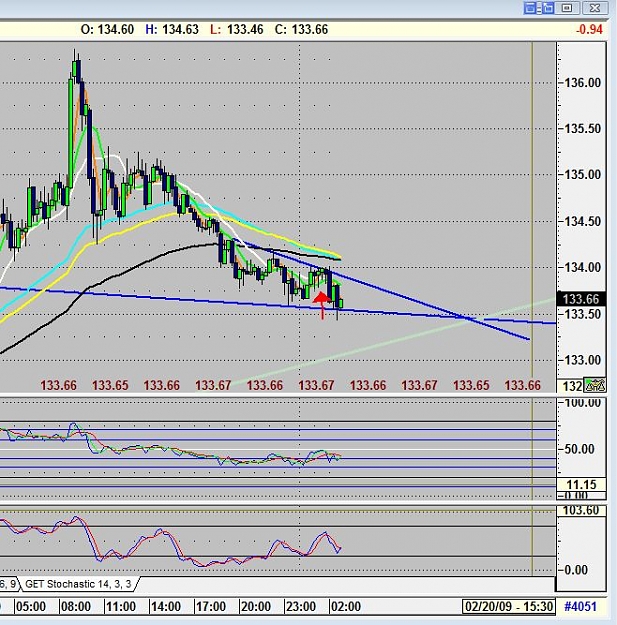Click the 20:00 time axis label
The height and width of the screenshot is (625, 617).
click(256, 607)
